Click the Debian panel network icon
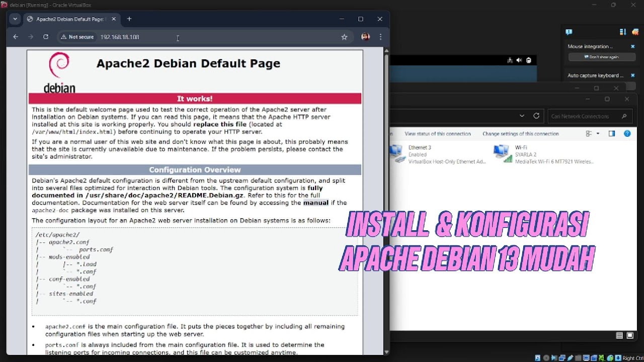The height and width of the screenshot is (362, 644). click(x=510, y=60)
